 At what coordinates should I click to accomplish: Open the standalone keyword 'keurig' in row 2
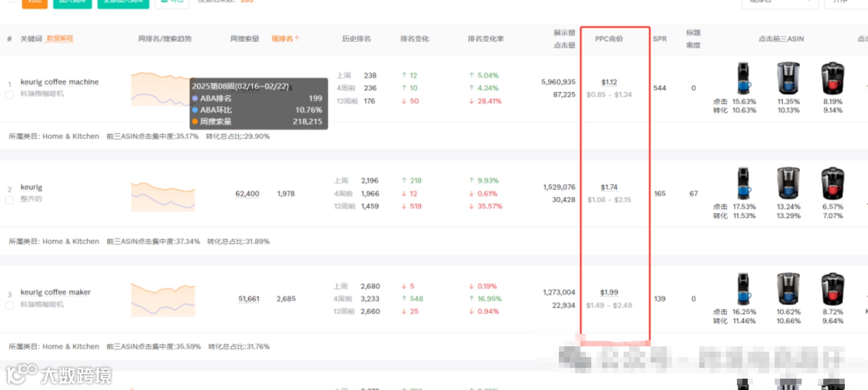31,187
